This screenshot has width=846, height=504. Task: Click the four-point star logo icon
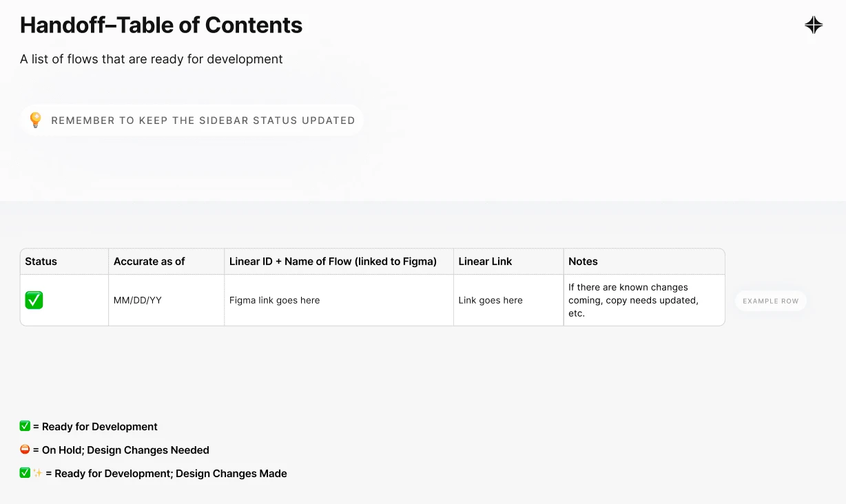(x=814, y=25)
